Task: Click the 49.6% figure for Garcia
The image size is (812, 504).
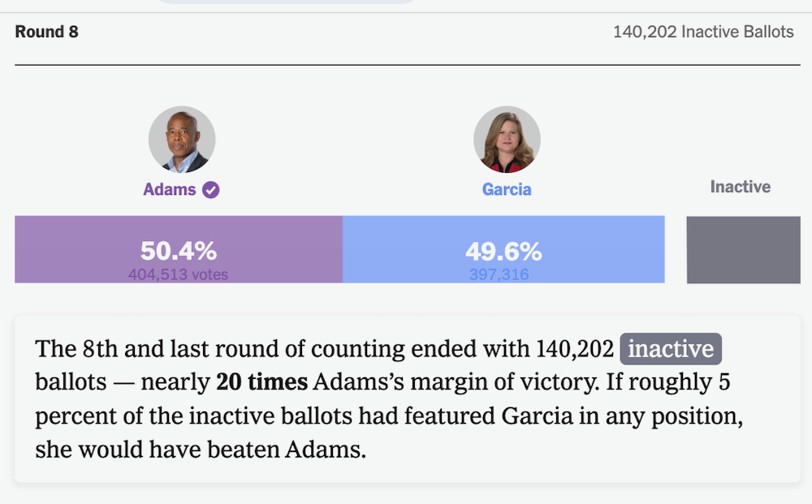Action: coord(503,251)
